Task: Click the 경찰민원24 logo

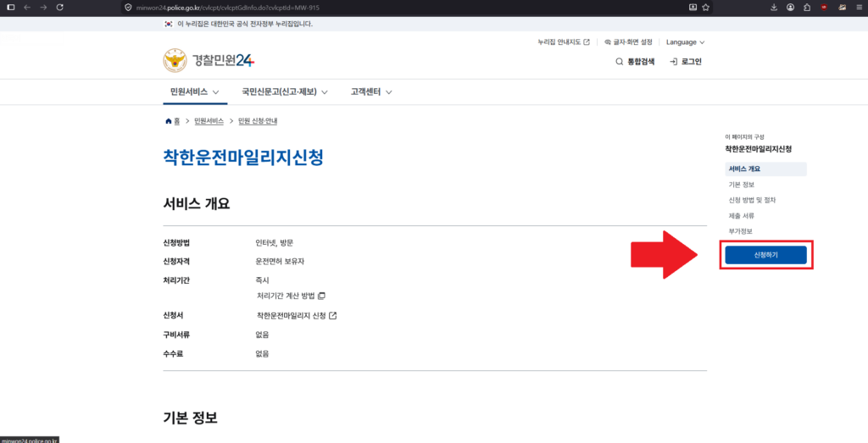Action: pyautogui.click(x=209, y=61)
